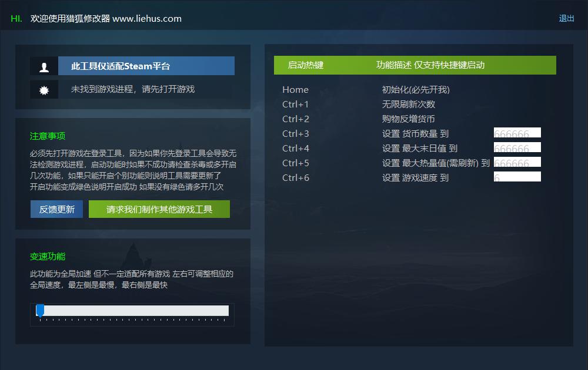Click 设置 最大热量值(需刷新) 到 label
The height and width of the screenshot is (370, 588).
tap(436, 163)
